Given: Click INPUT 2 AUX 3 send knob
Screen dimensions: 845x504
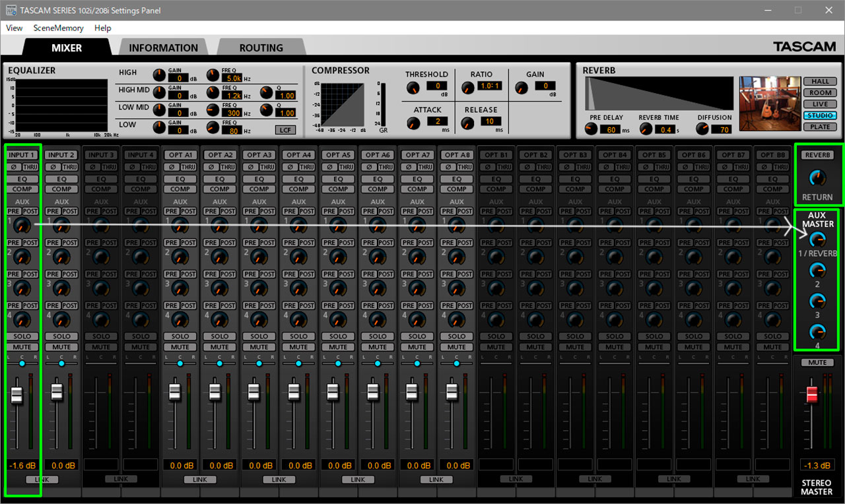Looking at the screenshot, I should pos(61,288).
